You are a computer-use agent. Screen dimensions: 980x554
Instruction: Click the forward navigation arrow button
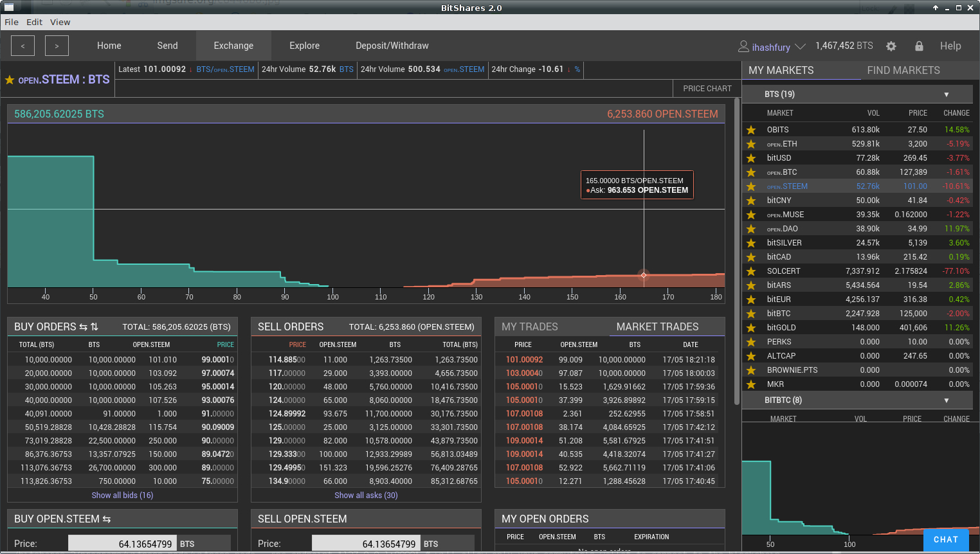click(x=57, y=46)
